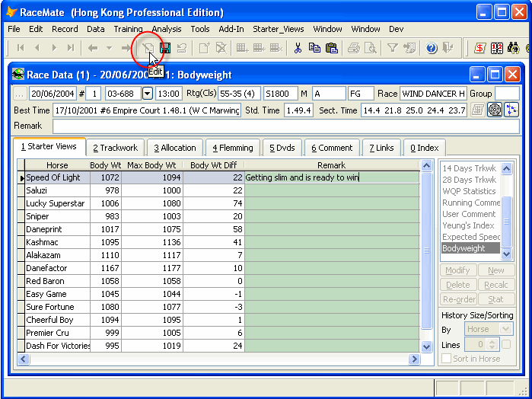Click the Remark cell for Saluzi
The width and height of the screenshot is (532, 399).
332,190
